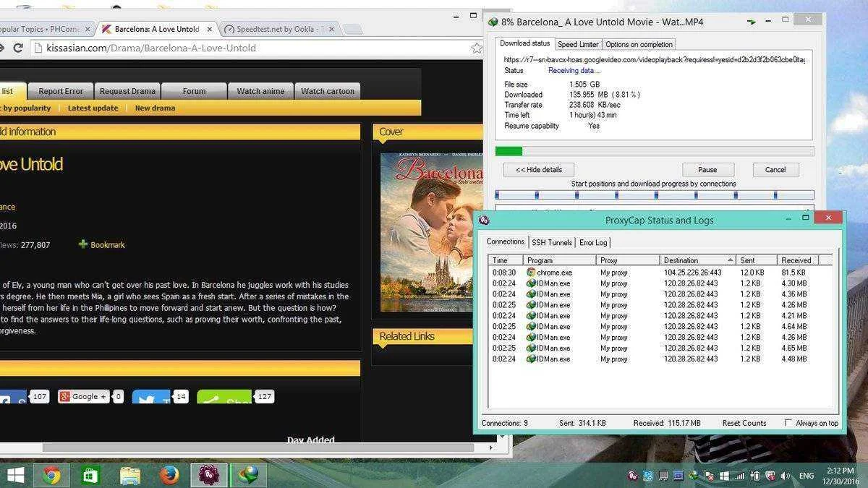Open the Forum link

194,91
